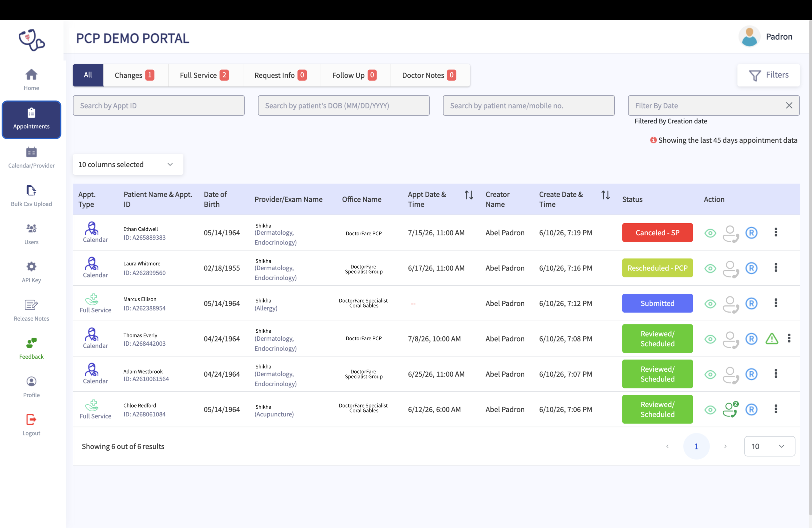This screenshot has height=528, width=812.
Task: Open the Home sidebar item
Action: point(31,80)
